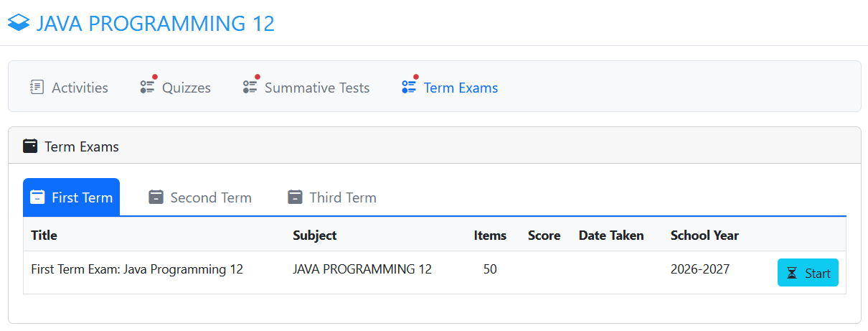Switch to the Third Term tab

coord(332,197)
